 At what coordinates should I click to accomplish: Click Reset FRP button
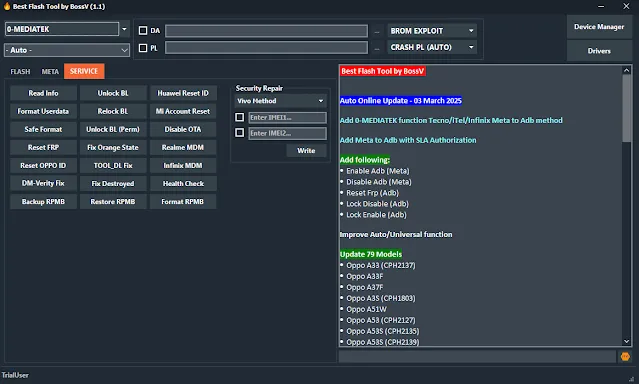tap(43, 147)
